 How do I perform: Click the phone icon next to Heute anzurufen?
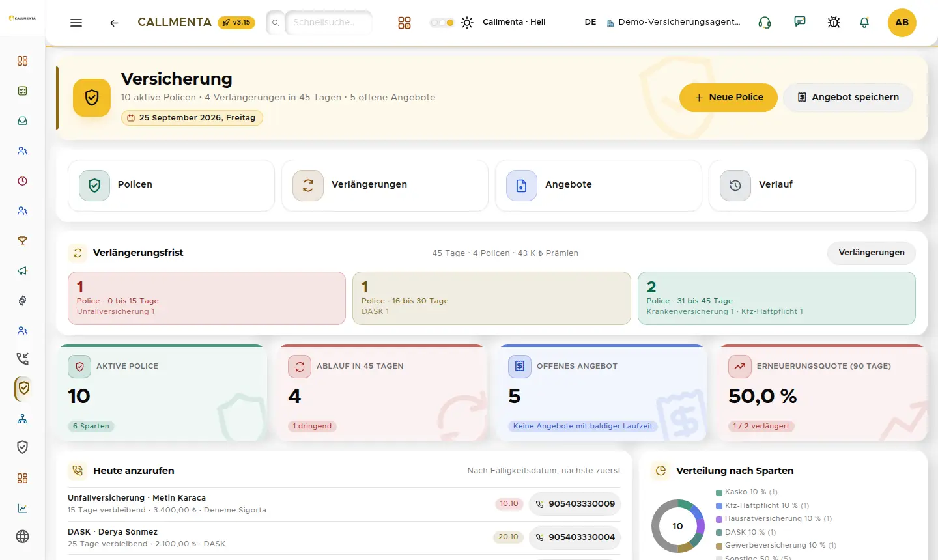78,471
